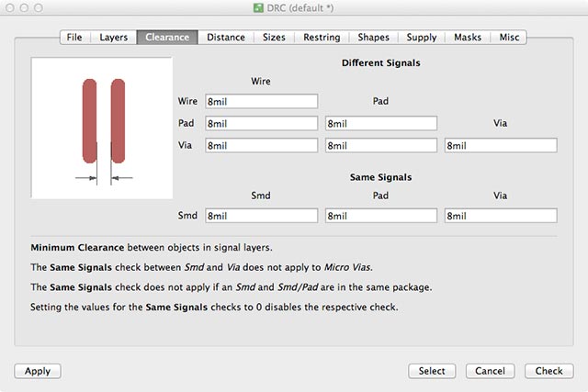588x392 pixels.
Task: Edit the Pad-to-Pad clearance field
Action: [380, 123]
